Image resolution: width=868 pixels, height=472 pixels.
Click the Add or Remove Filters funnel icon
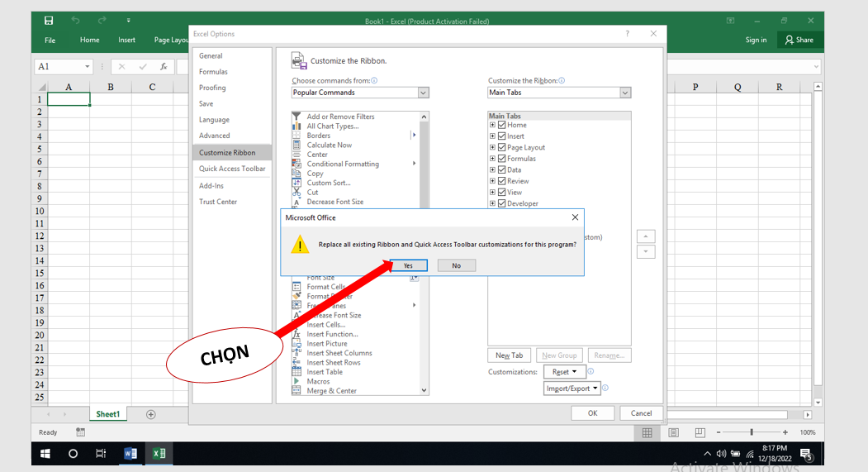click(296, 117)
